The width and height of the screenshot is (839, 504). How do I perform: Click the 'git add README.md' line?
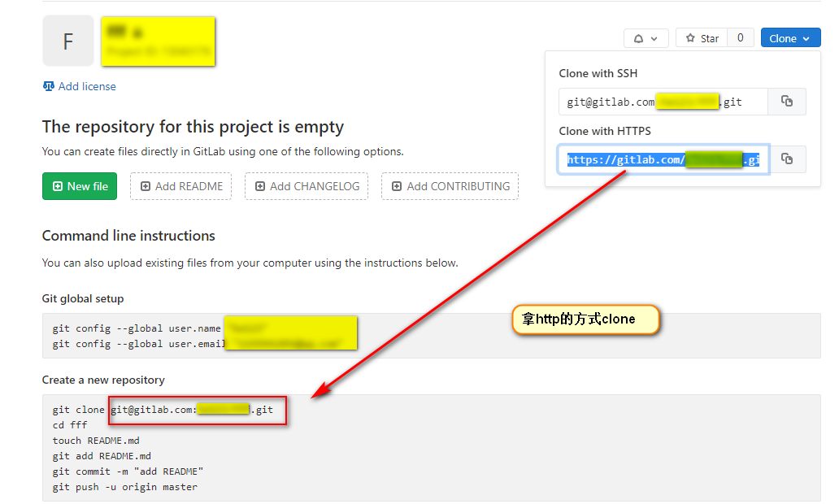[x=102, y=456]
